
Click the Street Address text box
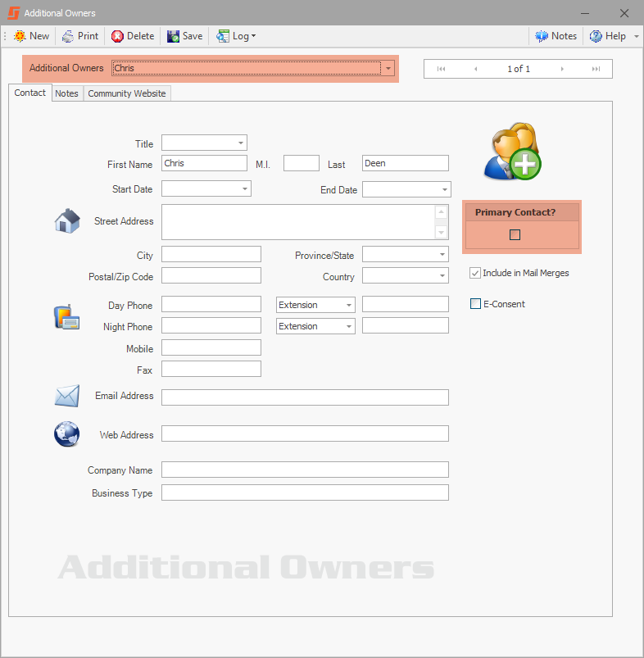tap(298, 222)
